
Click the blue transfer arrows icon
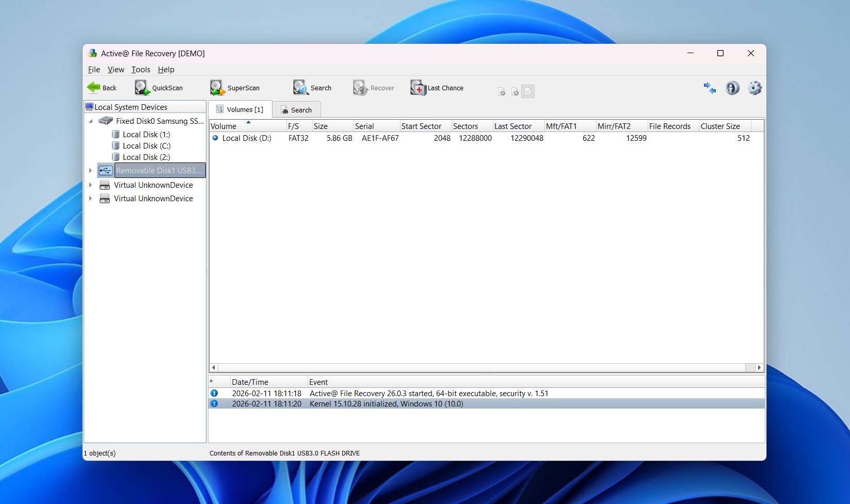[x=710, y=88]
